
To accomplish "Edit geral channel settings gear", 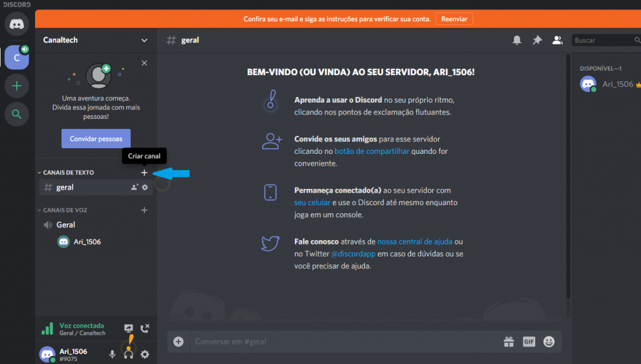I will [145, 187].
